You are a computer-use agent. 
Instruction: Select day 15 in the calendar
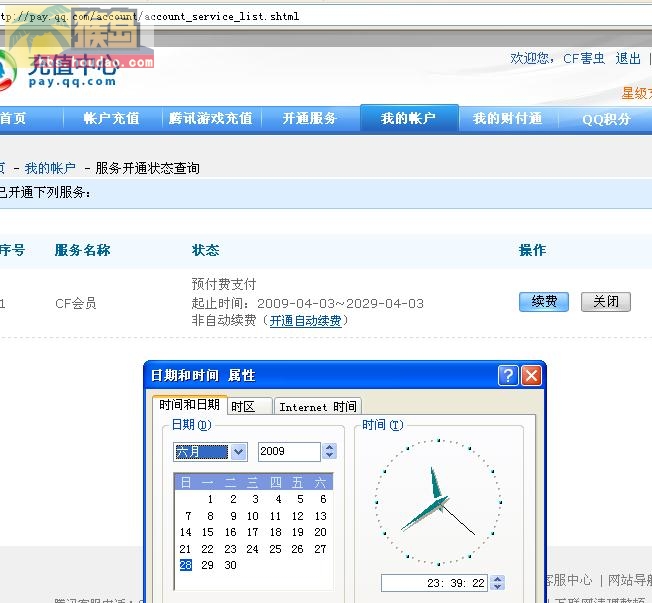tap(207, 532)
